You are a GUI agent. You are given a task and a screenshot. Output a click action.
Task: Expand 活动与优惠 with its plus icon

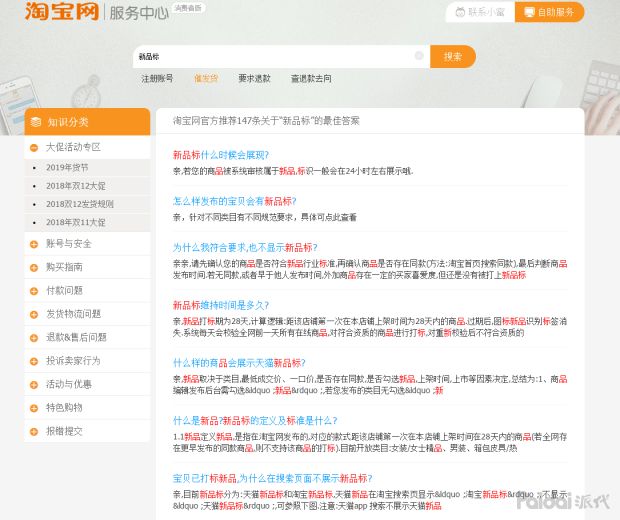click(x=34, y=384)
